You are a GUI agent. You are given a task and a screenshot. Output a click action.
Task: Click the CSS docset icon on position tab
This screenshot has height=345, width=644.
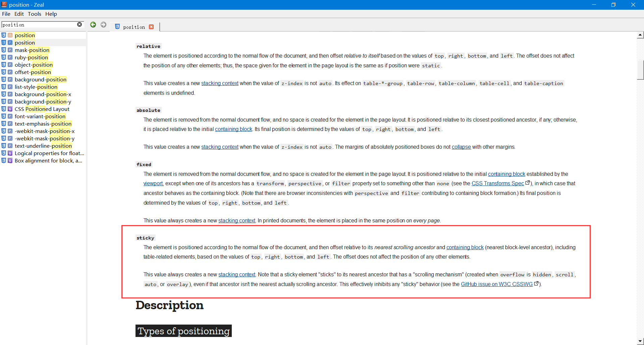(x=117, y=26)
